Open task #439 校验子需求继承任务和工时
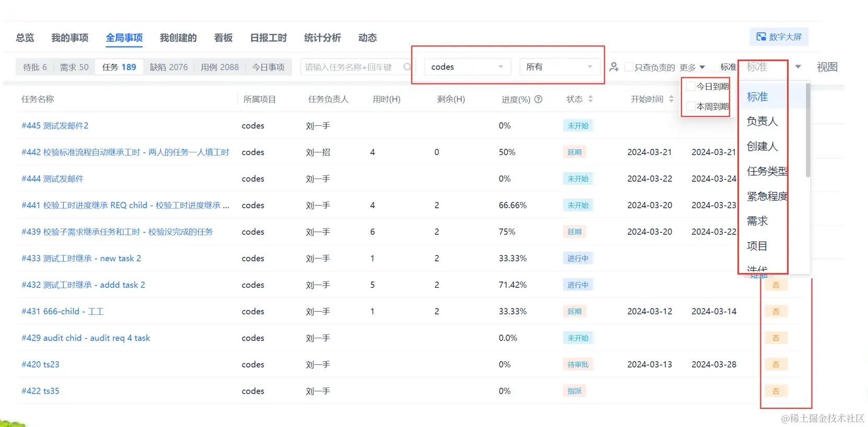The width and height of the screenshot is (868, 427). [x=117, y=232]
